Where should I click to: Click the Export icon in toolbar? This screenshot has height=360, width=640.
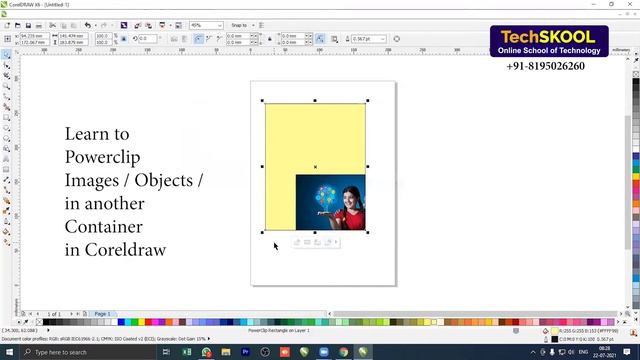point(149,25)
